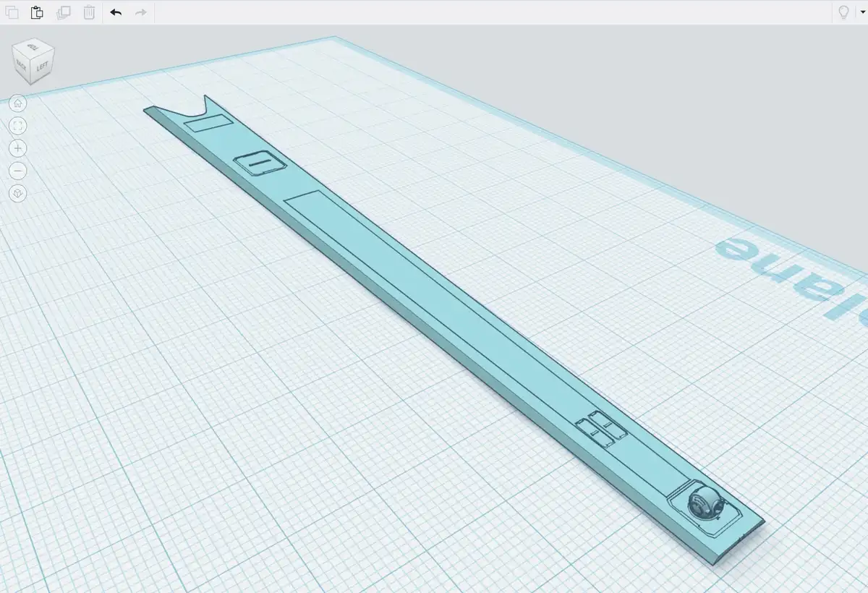This screenshot has height=593, width=868.
Task: Zoom out with the minus button
Action: (x=18, y=171)
